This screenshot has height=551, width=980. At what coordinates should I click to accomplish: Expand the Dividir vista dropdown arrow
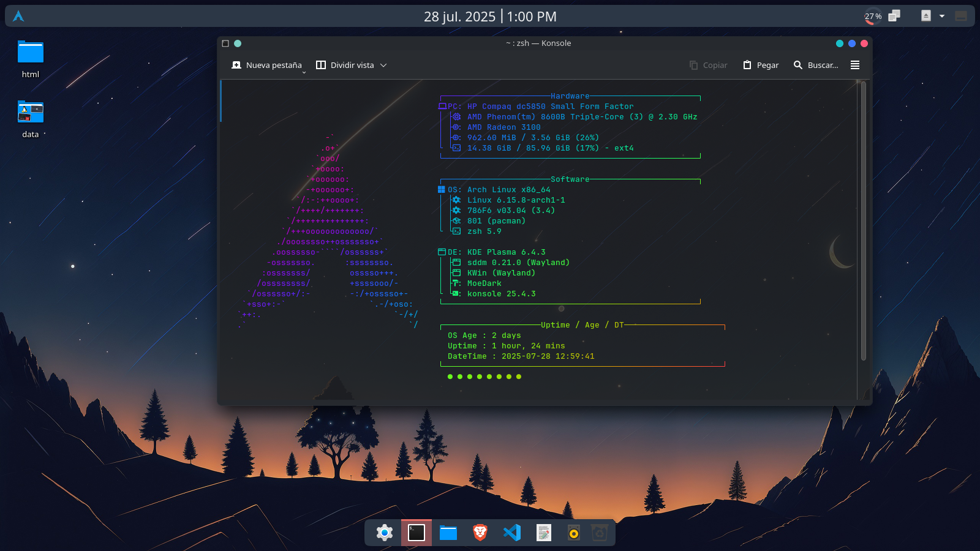383,66
